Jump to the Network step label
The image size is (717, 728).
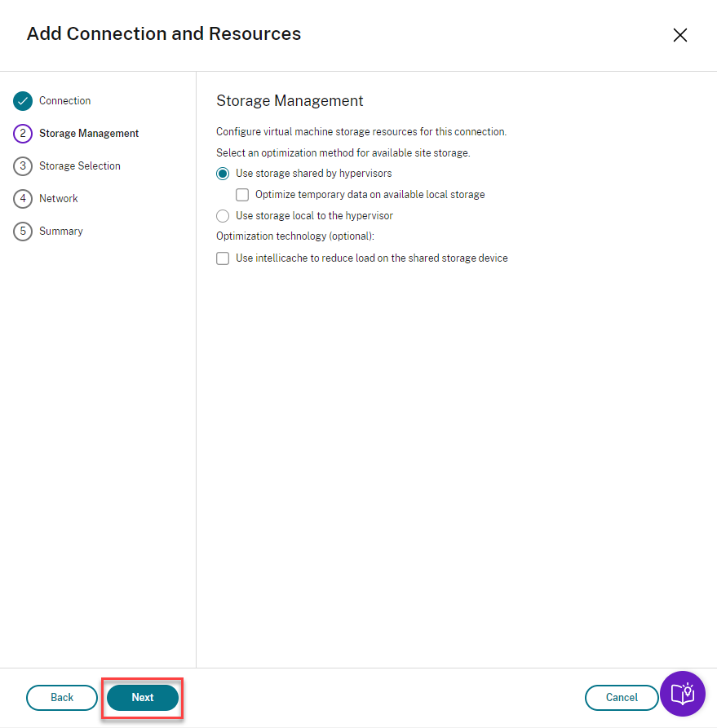point(59,199)
